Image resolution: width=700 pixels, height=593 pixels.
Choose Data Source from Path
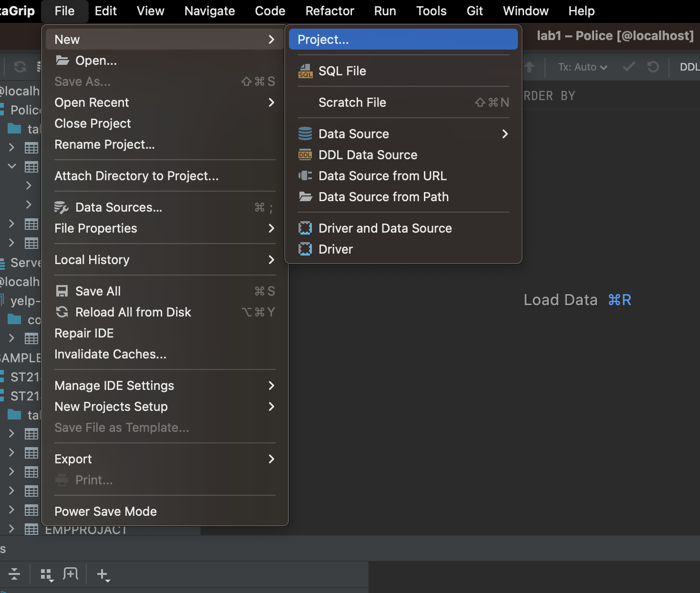pyautogui.click(x=403, y=197)
